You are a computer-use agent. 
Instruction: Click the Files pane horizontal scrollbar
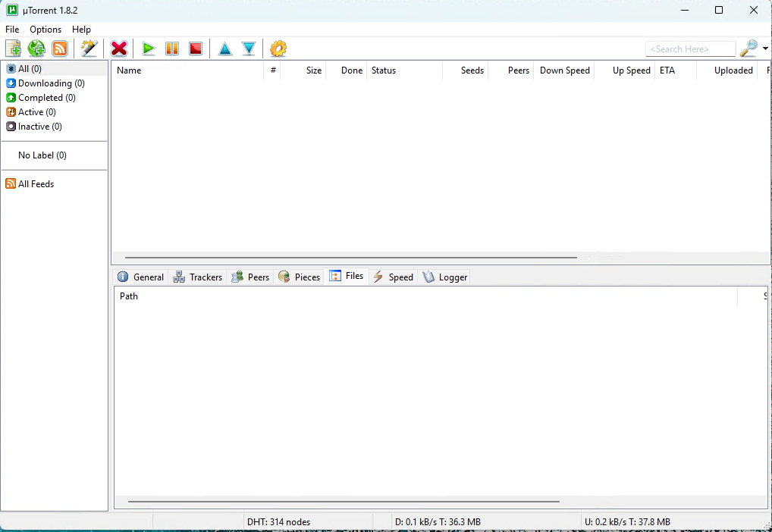click(x=344, y=502)
